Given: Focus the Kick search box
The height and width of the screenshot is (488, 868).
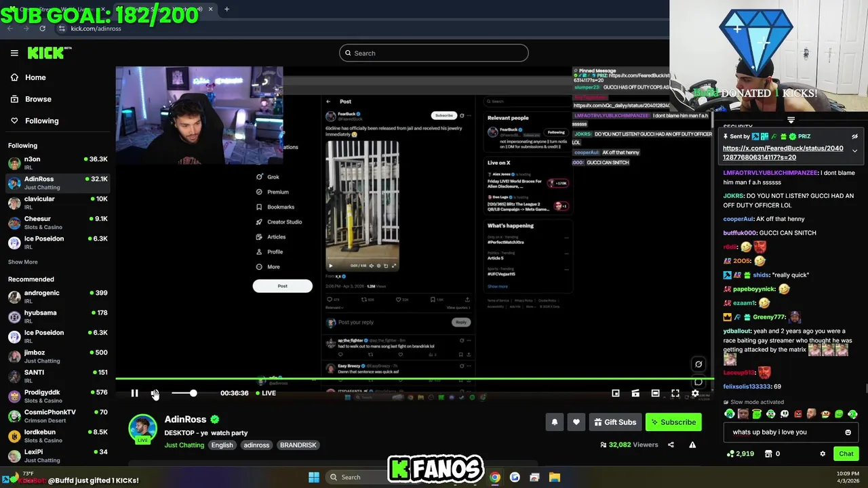Looking at the screenshot, I should point(434,53).
